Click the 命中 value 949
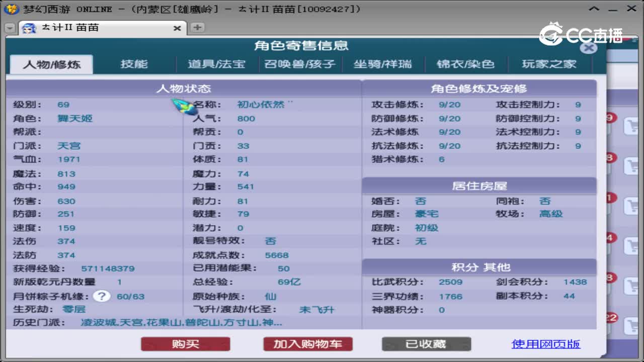 pos(66,187)
